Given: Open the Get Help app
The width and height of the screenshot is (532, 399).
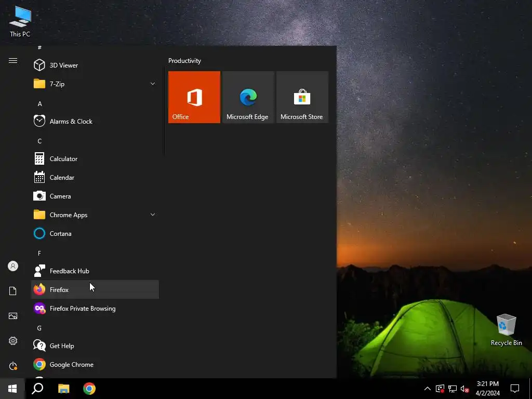Looking at the screenshot, I should pos(95,345).
